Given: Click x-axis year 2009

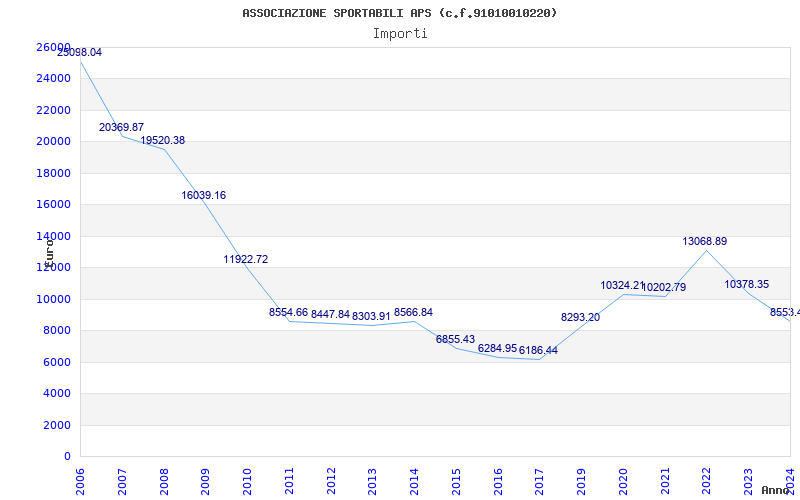Looking at the screenshot, I should 206,481.
